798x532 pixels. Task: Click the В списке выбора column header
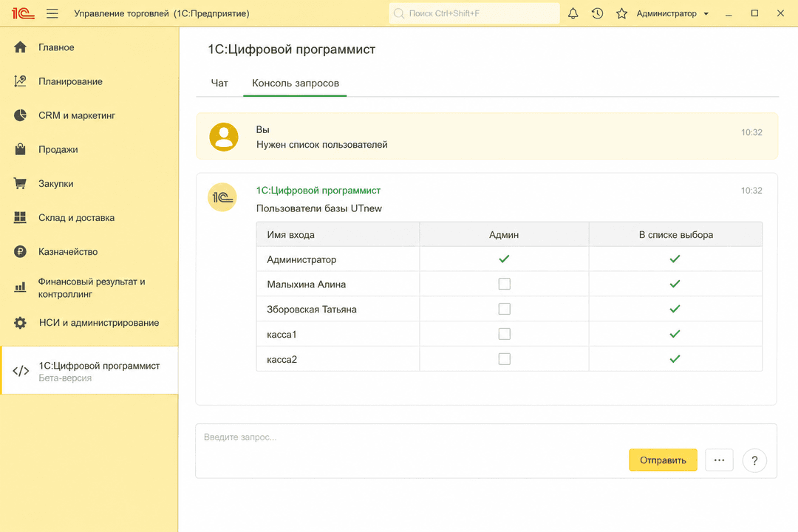[x=676, y=235]
